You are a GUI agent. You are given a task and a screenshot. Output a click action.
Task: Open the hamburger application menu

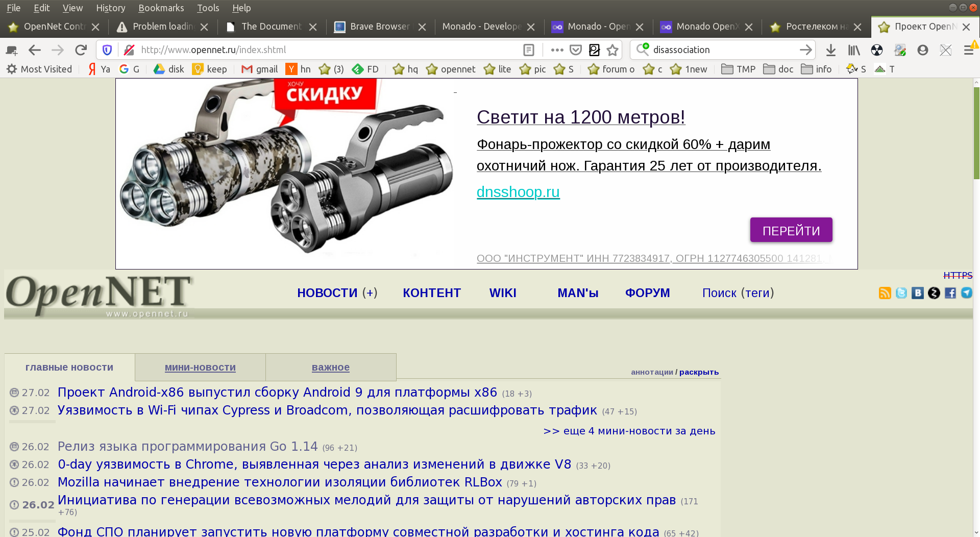coord(968,50)
